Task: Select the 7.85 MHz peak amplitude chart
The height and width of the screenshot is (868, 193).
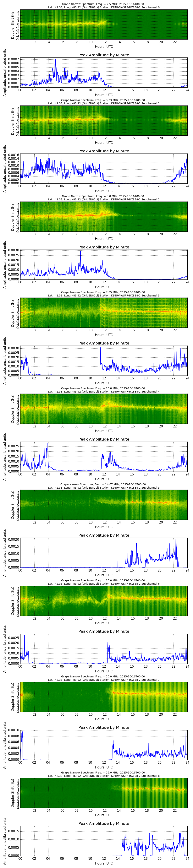Action: point(104,361)
